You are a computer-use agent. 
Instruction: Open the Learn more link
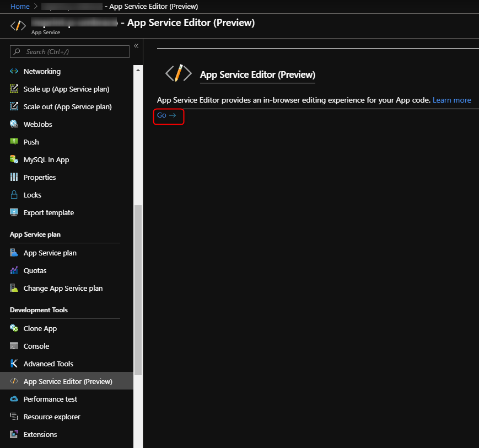(451, 100)
